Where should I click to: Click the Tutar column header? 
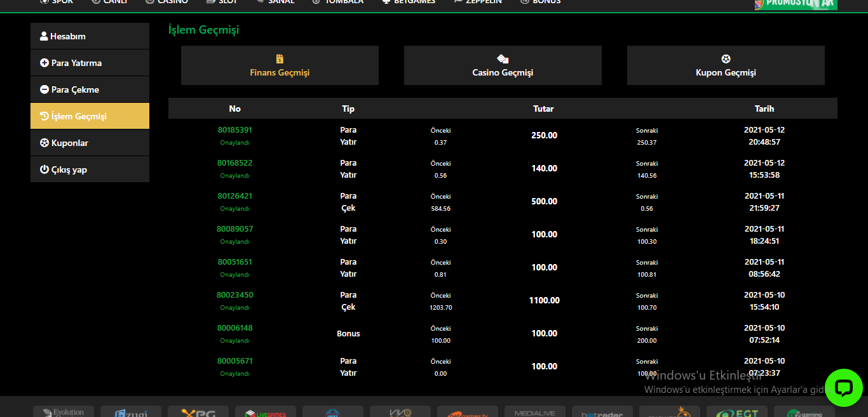click(x=543, y=109)
